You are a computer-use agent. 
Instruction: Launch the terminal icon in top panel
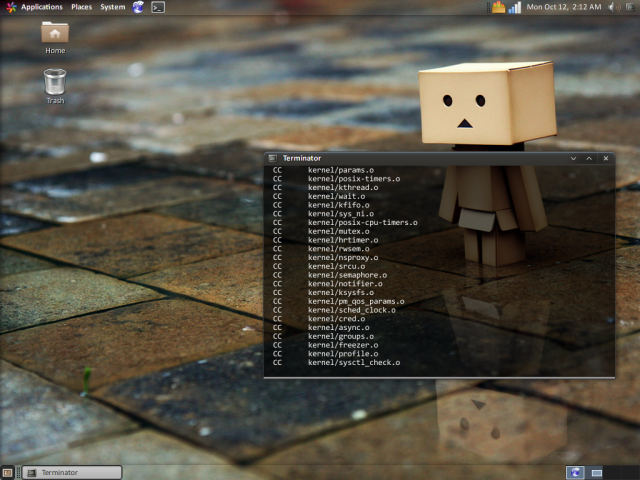click(x=158, y=7)
